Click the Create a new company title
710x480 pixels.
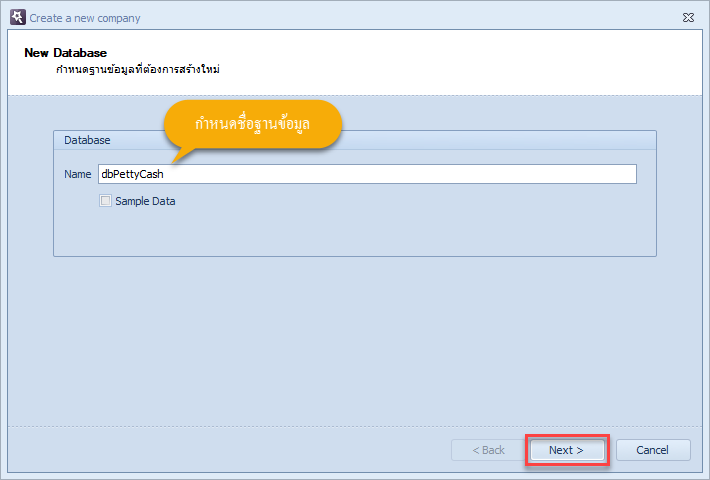85,18
